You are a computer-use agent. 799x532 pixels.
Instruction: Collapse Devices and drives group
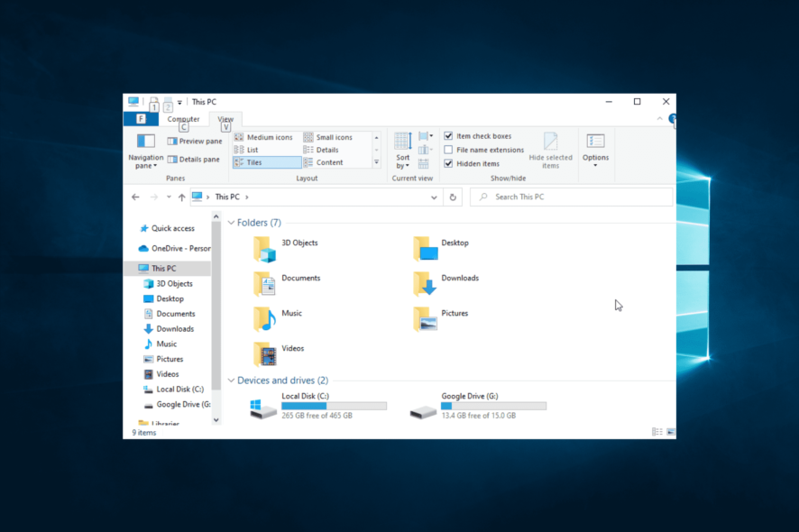[232, 381]
